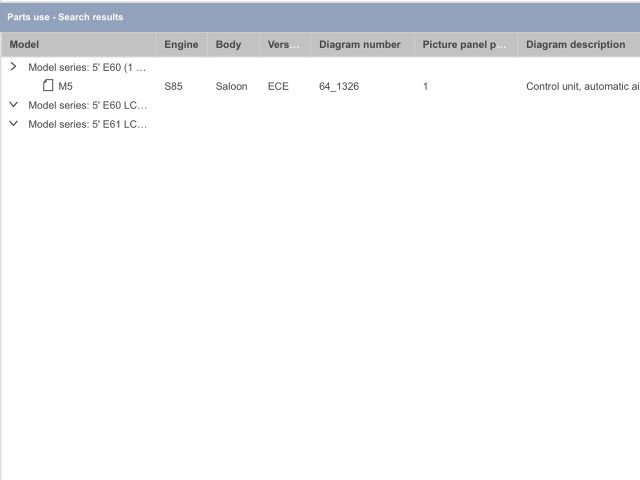Image resolution: width=640 pixels, height=480 pixels.
Task: Collapse the 5' E61 LC model series
Action: coord(13,124)
